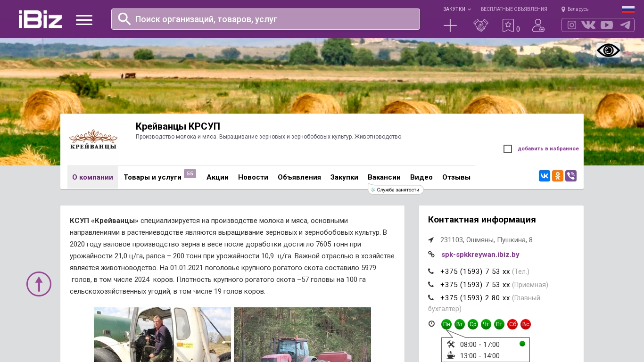Select Tuesday (Вт) working hours
644x362 pixels.
460,324
